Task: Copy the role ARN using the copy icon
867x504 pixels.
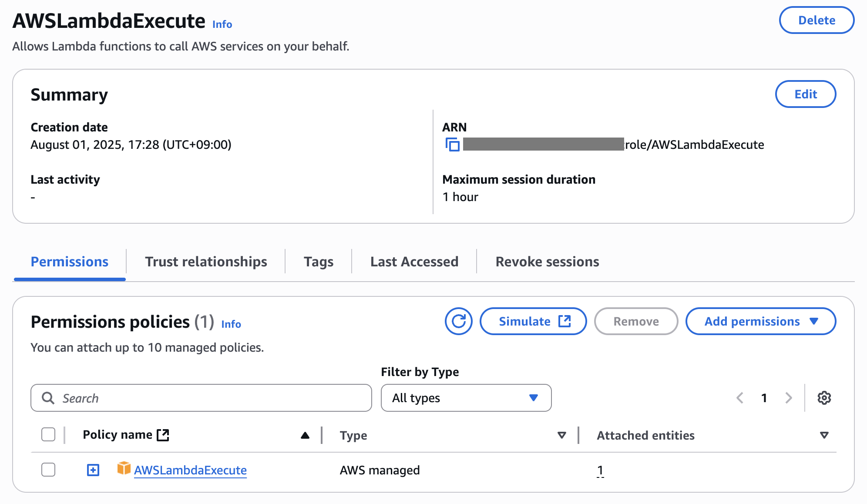Action: point(453,145)
